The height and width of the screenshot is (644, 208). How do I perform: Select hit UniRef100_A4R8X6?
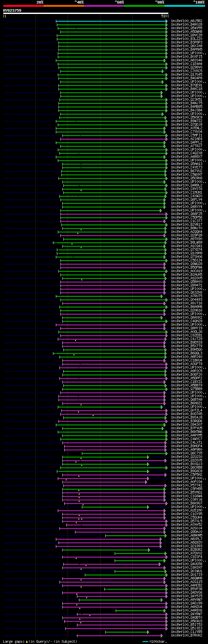coord(187,610)
